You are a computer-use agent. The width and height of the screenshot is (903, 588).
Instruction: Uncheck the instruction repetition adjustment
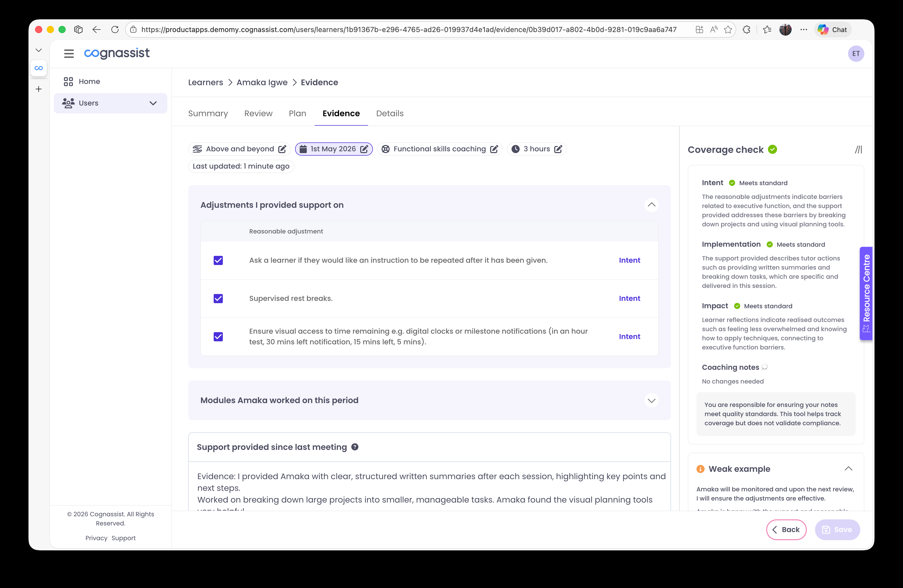[218, 260]
